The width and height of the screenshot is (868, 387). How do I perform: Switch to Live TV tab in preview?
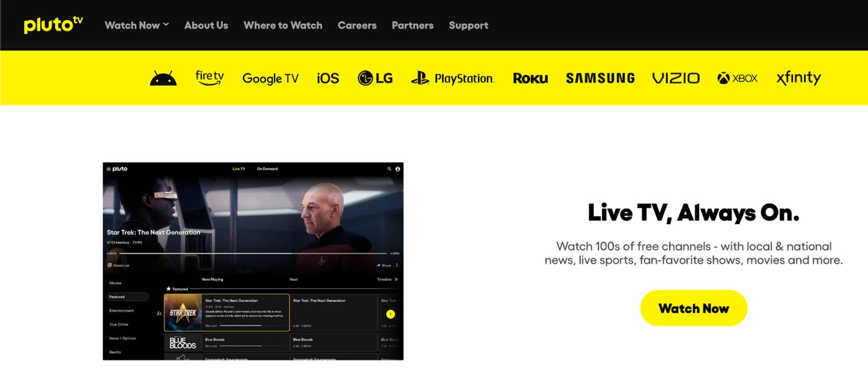[239, 169]
